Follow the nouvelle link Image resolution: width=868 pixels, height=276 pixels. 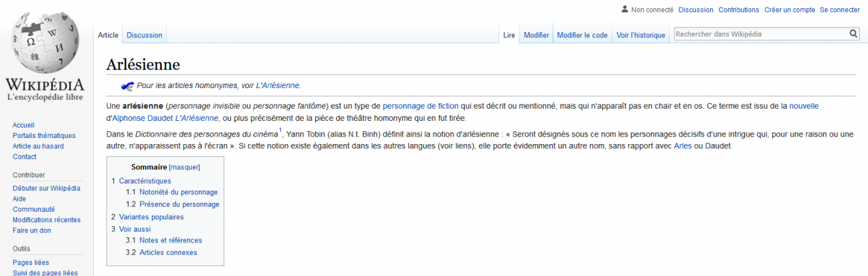pos(804,106)
